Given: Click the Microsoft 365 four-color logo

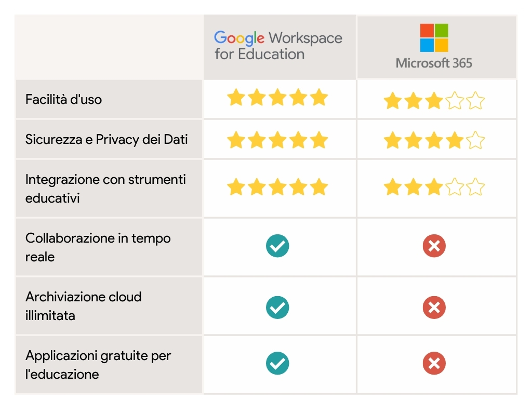Looking at the screenshot, I should (434, 37).
